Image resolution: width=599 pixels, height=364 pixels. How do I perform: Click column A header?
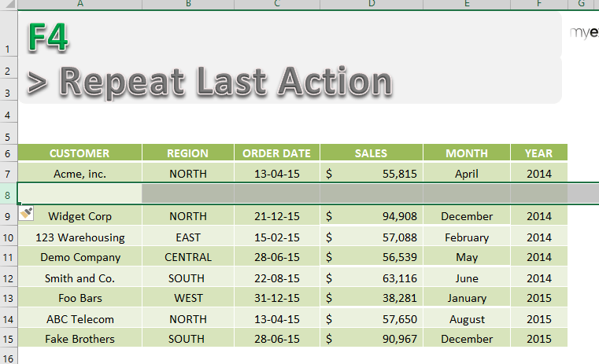click(79, 4)
